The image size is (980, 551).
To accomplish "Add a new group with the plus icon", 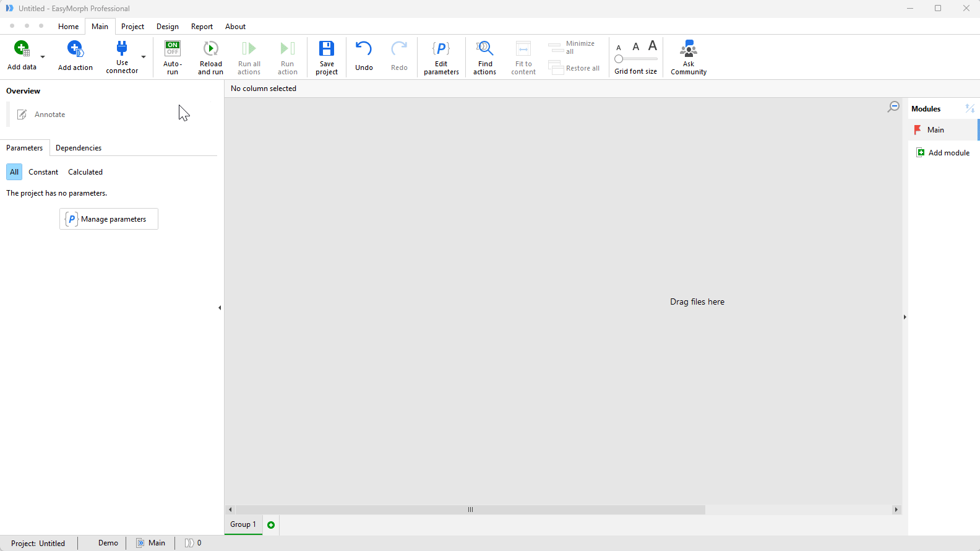I will click(x=271, y=525).
